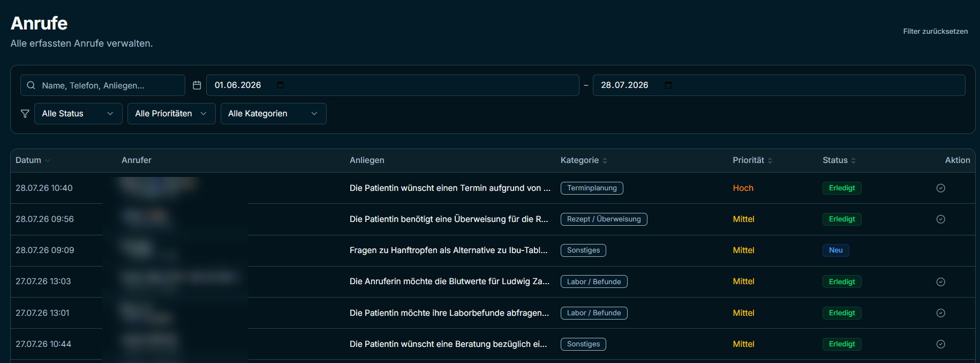Click Erledigt badge in 28.07.26 09:56 row
This screenshot has width=980, height=363.
842,219
